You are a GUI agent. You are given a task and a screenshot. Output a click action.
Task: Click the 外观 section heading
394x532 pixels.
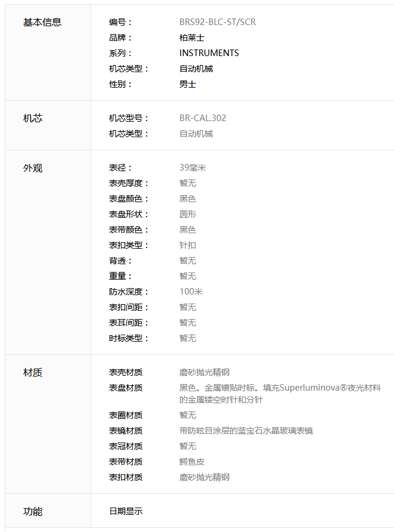pos(33,168)
